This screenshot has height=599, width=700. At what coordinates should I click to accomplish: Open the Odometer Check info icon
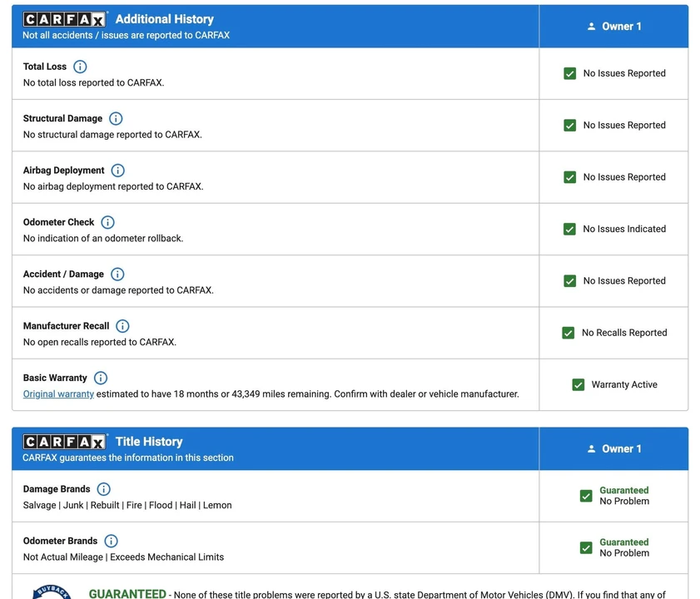(107, 222)
